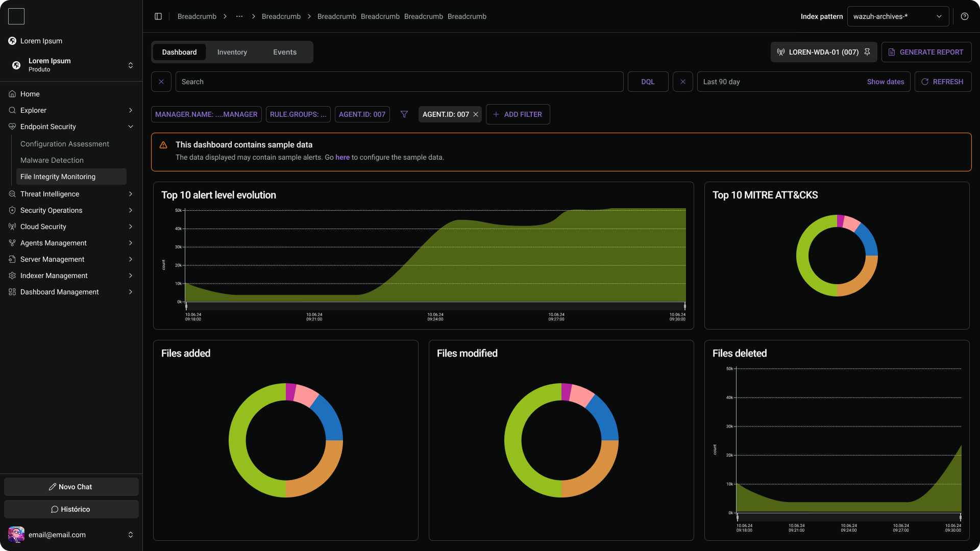Expand Agents Management chevron
The width and height of the screenshot is (980, 551).
[131, 243]
